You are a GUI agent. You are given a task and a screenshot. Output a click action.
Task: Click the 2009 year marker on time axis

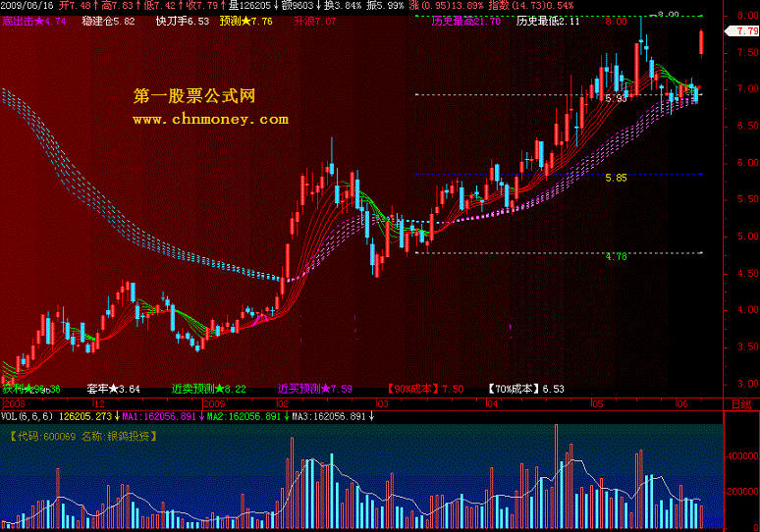click(x=214, y=404)
